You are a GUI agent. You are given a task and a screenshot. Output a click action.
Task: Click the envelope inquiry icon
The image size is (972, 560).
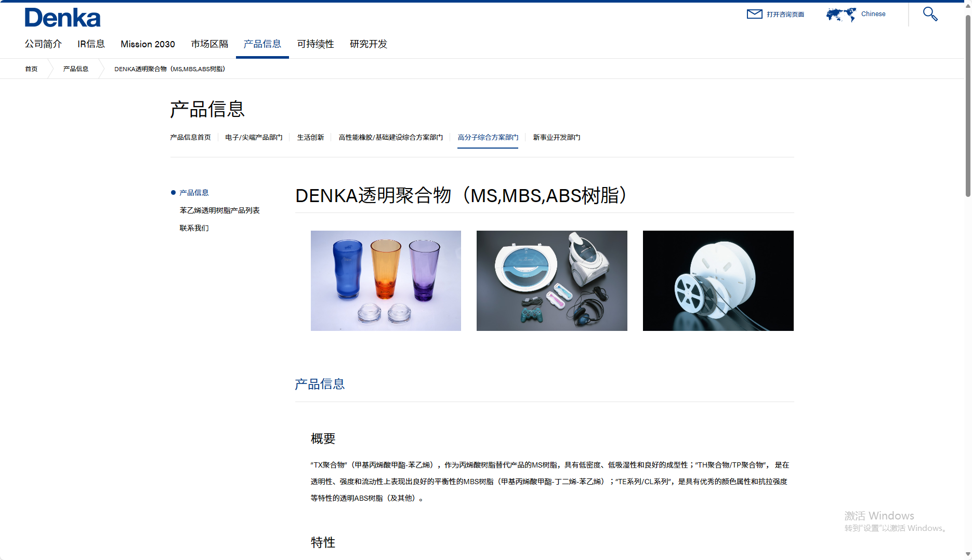[x=754, y=14]
